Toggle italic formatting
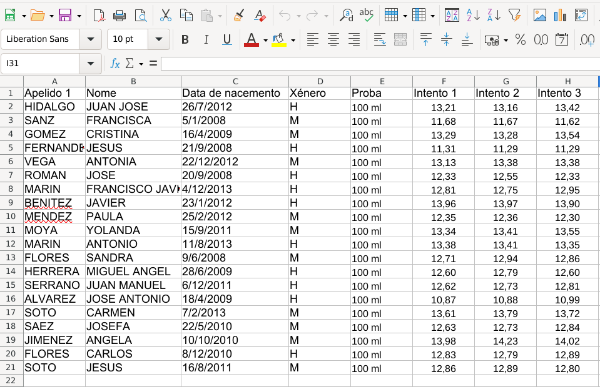 coord(206,39)
